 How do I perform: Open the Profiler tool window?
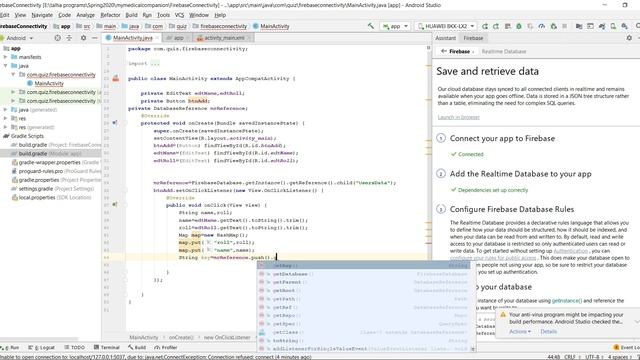(166, 347)
